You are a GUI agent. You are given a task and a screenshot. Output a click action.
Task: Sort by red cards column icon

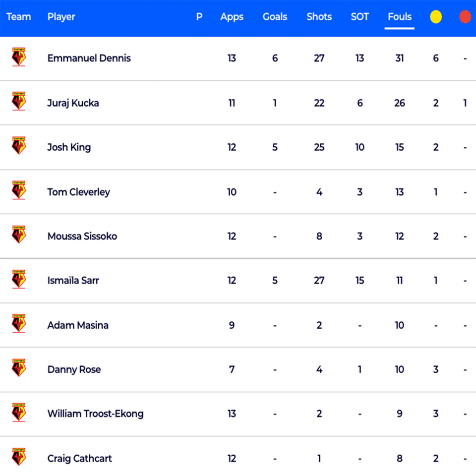[x=465, y=17]
